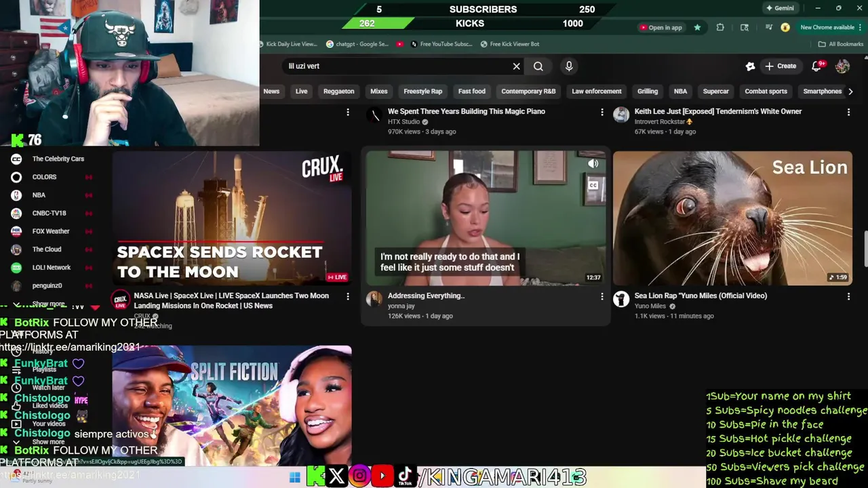Mute the Addressing Everything video preview
Viewport: 868px width, 488px height.
[593, 164]
